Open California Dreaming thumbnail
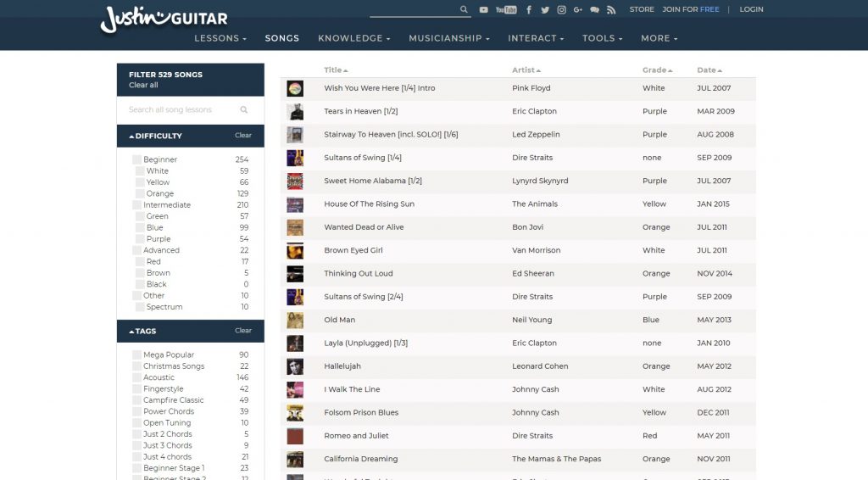This screenshot has width=868, height=480. pos(295,459)
